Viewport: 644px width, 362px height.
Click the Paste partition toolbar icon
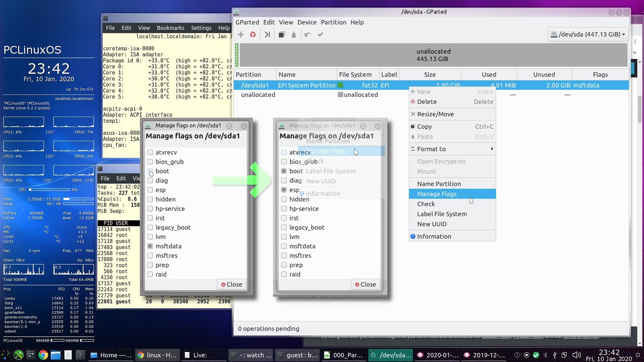click(294, 35)
